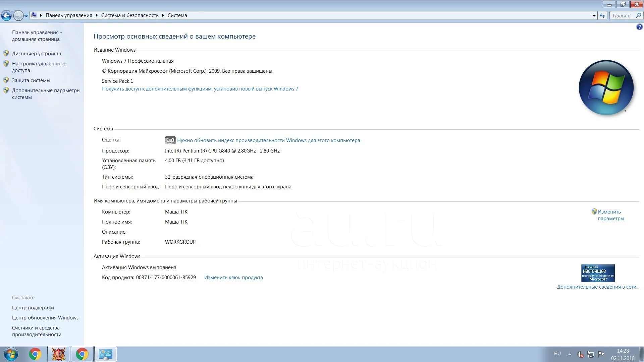This screenshot has width=644, height=362.
Task: Click the Show desktop strip
Action: pyautogui.click(x=641, y=354)
